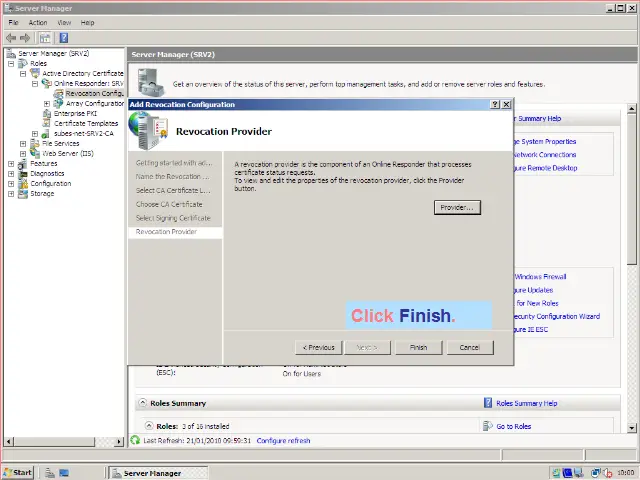Viewport: 640px width, 480px height.
Task: Click the Cancel button in wizard
Action: [x=470, y=347]
